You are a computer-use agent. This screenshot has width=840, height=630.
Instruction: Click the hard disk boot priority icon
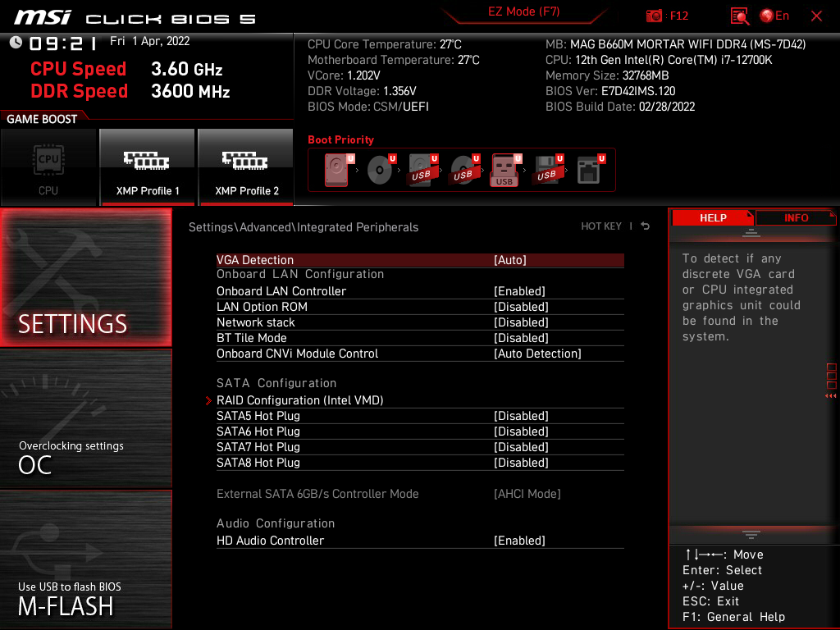click(x=337, y=169)
